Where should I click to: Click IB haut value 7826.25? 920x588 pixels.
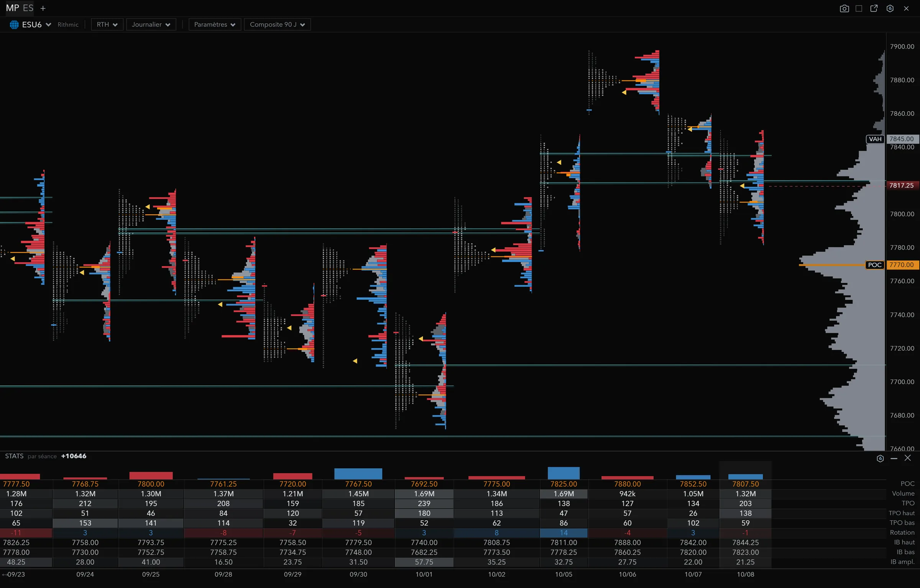point(16,542)
